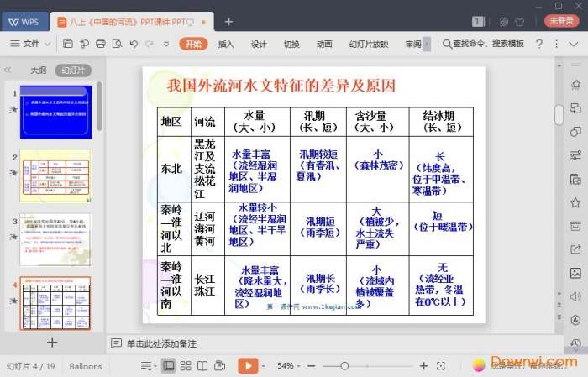588x377 pixels.
Task: Select the 幻灯片 panel toggle
Action: coord(73,70)
